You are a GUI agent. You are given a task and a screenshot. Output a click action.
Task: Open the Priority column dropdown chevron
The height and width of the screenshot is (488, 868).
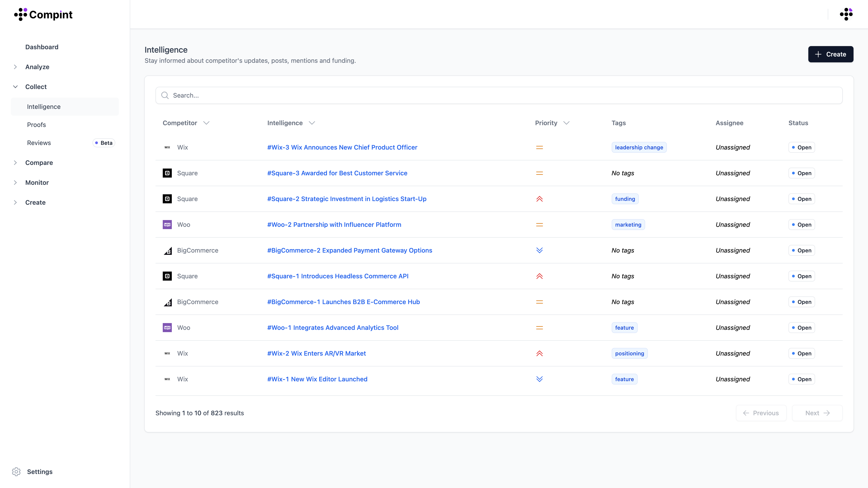tap(566, 123)
